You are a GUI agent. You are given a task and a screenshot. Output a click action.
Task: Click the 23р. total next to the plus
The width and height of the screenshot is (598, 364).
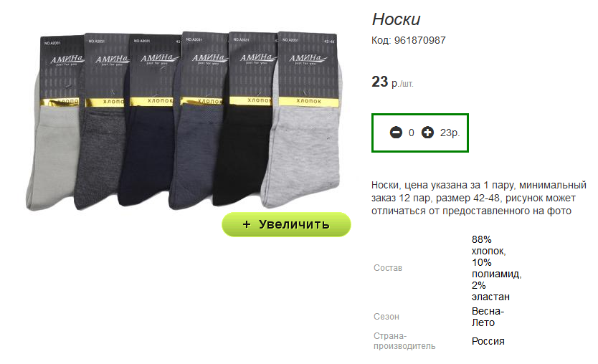pos(450,133)
